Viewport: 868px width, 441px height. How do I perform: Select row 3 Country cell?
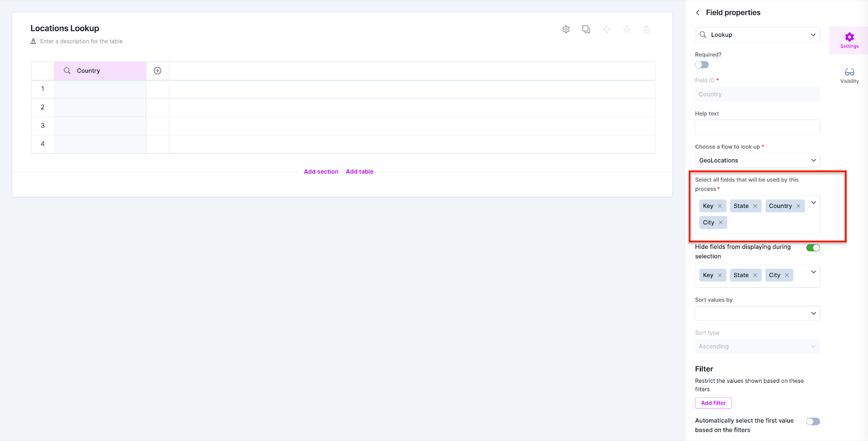pyautogui.click(x=100, y=126)
